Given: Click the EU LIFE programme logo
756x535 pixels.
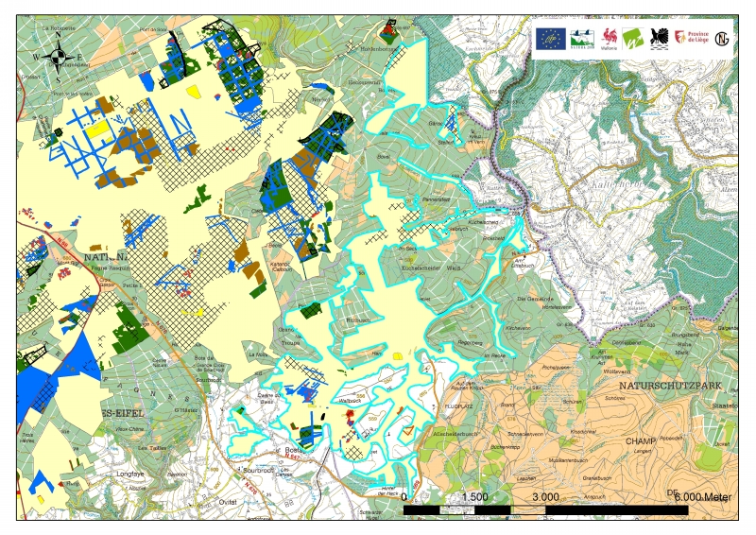Looking at the screenshot, I should 549,38.
